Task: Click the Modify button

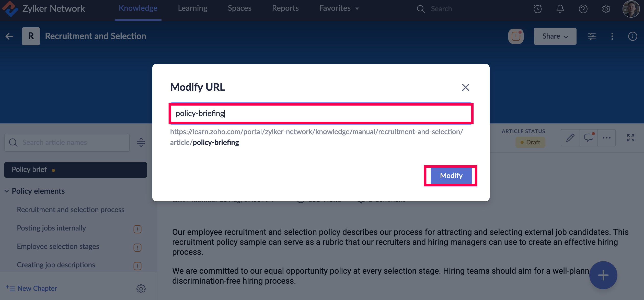Action: point(451,176)
